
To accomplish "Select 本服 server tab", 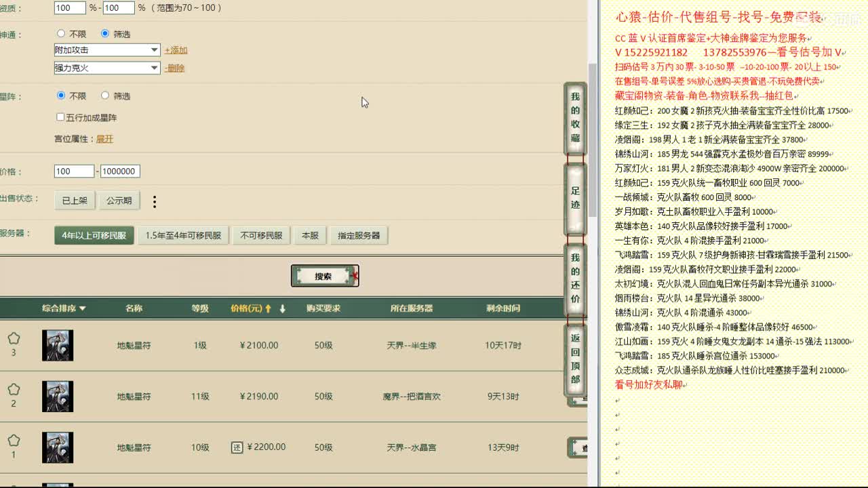I will point(310,235).
